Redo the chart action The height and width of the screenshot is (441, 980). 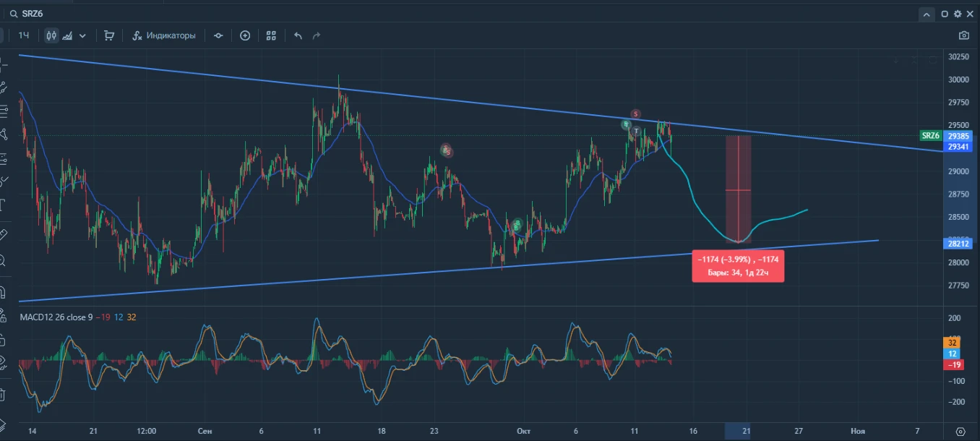(x=316, y=35)
